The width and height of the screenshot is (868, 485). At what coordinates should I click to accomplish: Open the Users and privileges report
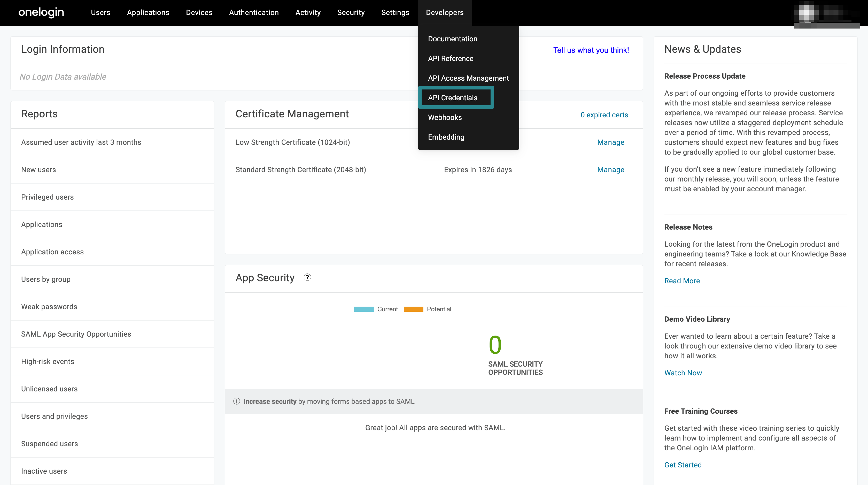[x=112, y=416]
